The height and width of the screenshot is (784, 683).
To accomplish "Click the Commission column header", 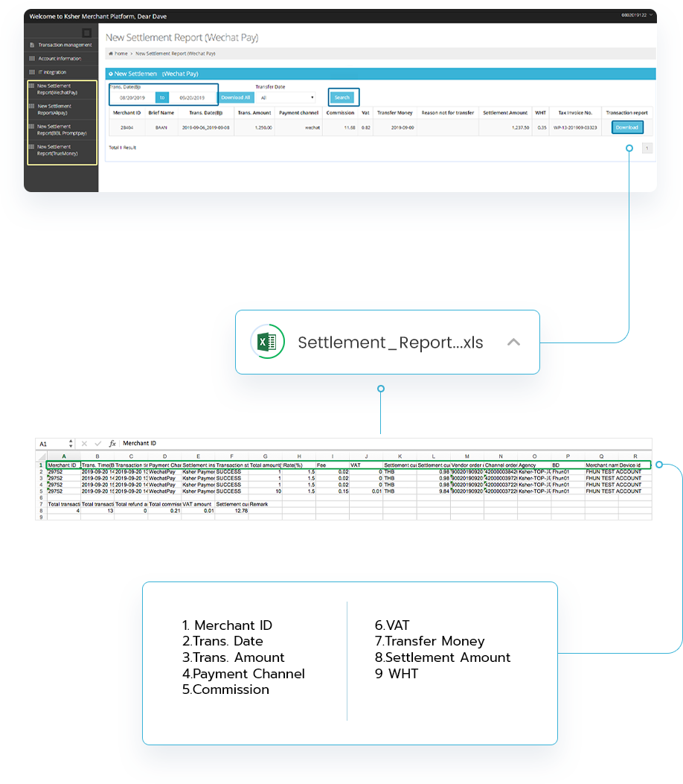I will (x=340, y=113).
